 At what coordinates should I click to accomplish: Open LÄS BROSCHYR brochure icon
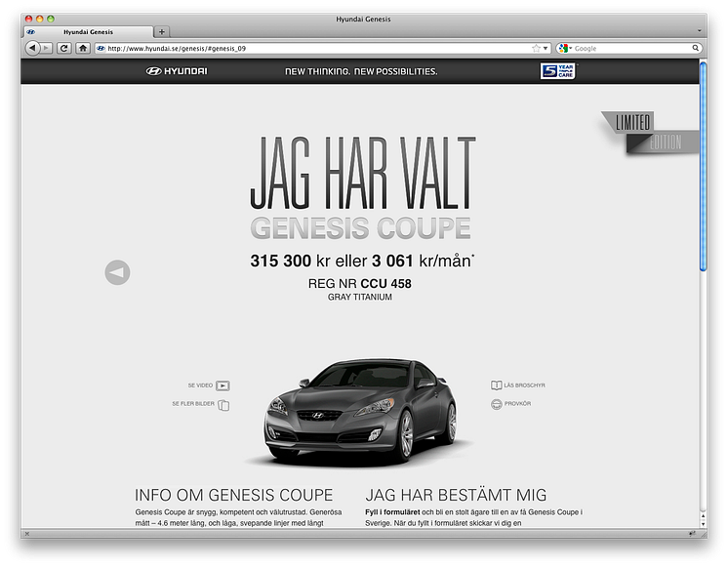tap(497, 385)
